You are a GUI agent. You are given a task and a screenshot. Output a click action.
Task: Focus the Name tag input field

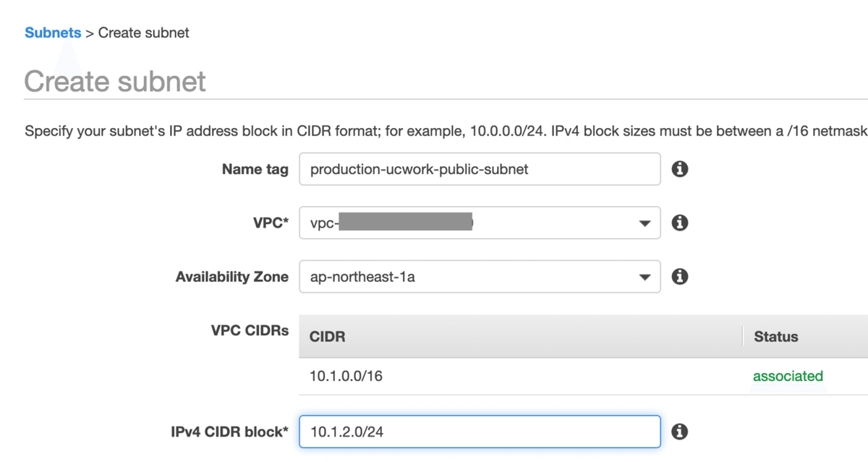click(x=479, y=169)
